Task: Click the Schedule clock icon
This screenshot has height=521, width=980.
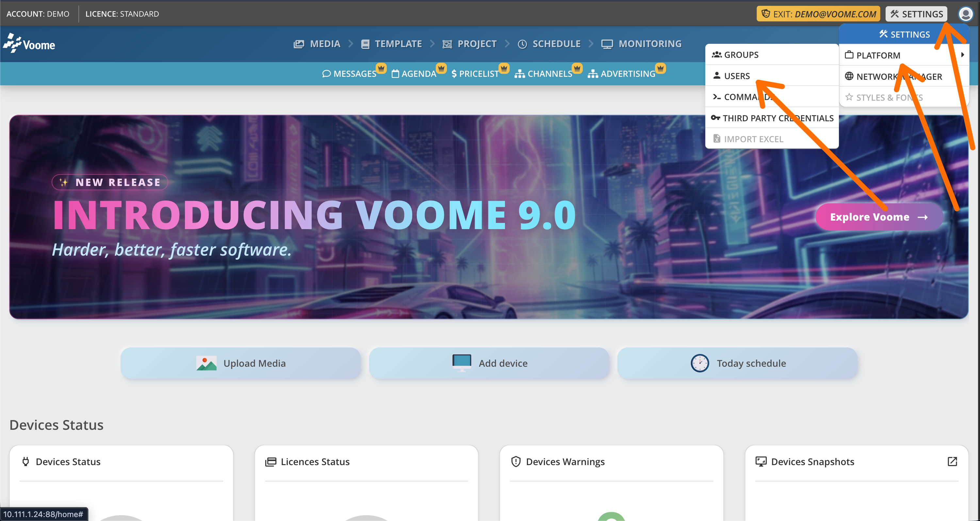Action: pos(522,44)
